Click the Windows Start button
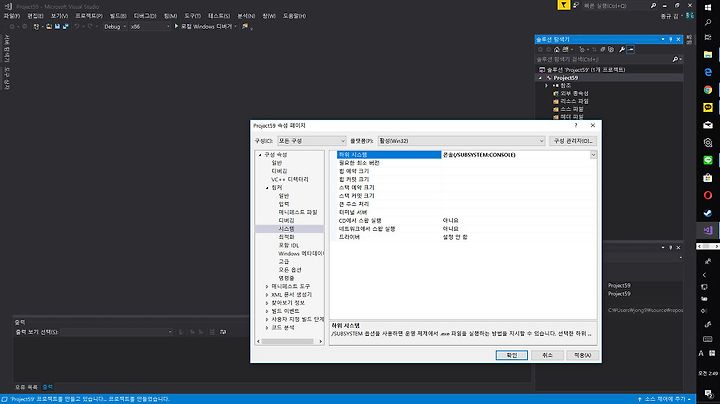Screen dimensions: 720x404 708,8
